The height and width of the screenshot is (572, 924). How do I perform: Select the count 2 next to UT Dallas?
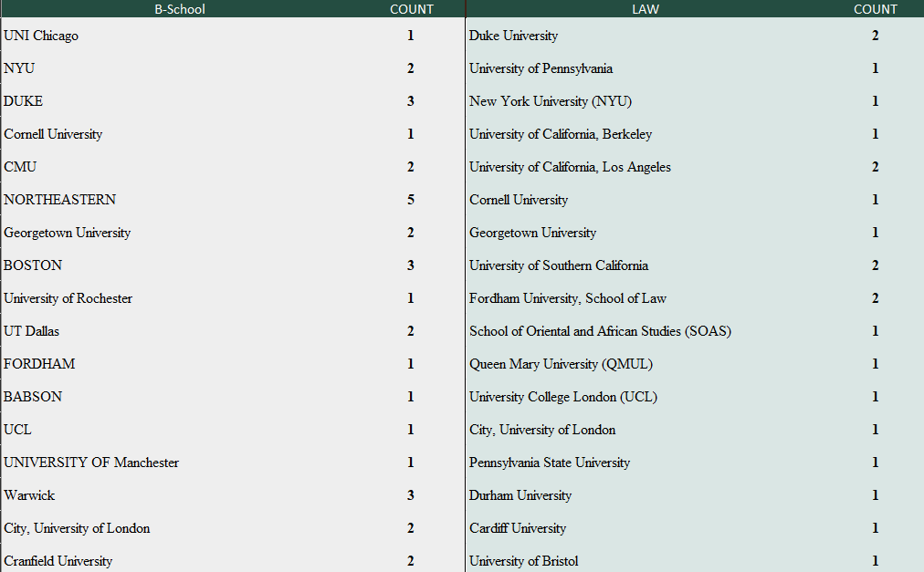(411, 331)
